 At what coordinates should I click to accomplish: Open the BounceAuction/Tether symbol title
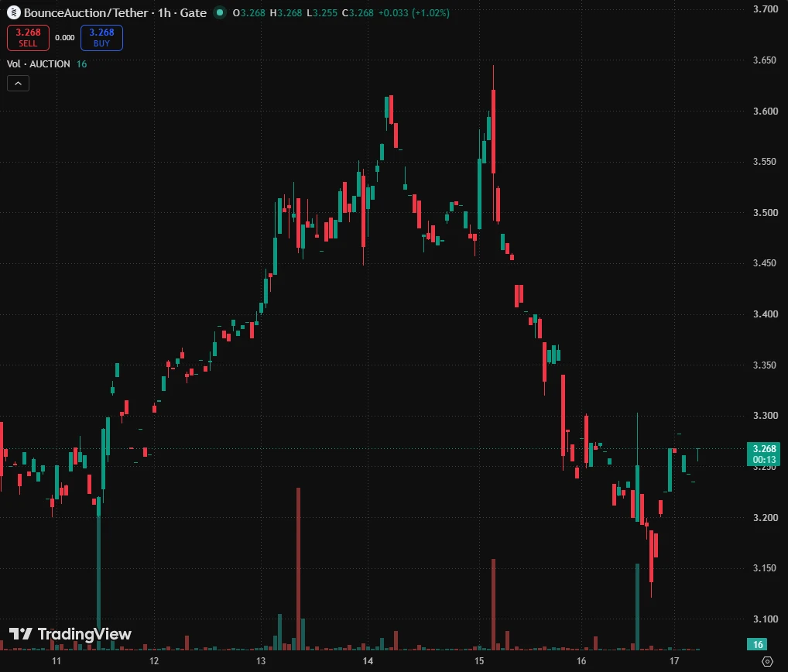tap(115, 12)
